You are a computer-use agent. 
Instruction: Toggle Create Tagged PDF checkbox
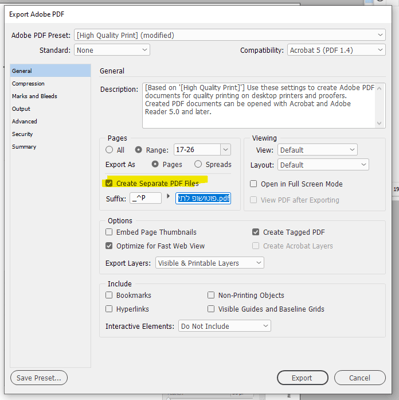click(x=256, y=232)
